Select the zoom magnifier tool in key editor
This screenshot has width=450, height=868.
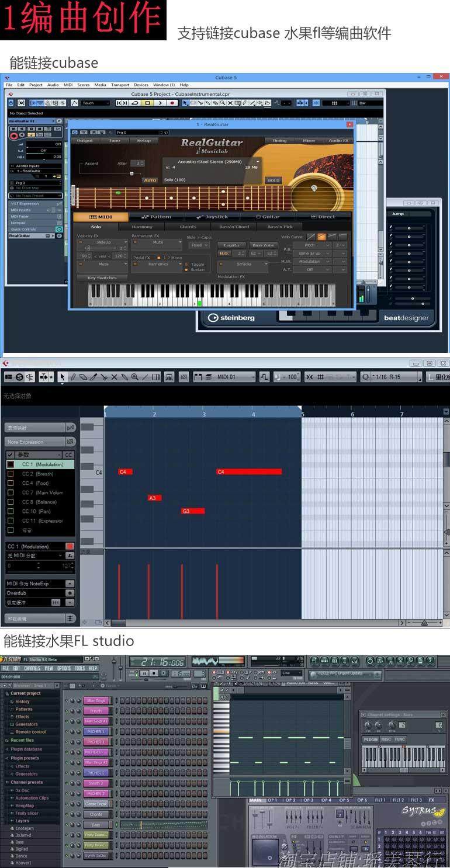point(135,377)
